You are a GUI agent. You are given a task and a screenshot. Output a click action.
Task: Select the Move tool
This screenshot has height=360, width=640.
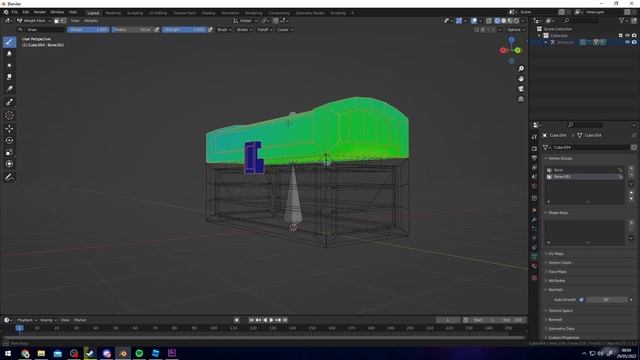(x=9, y=128)
